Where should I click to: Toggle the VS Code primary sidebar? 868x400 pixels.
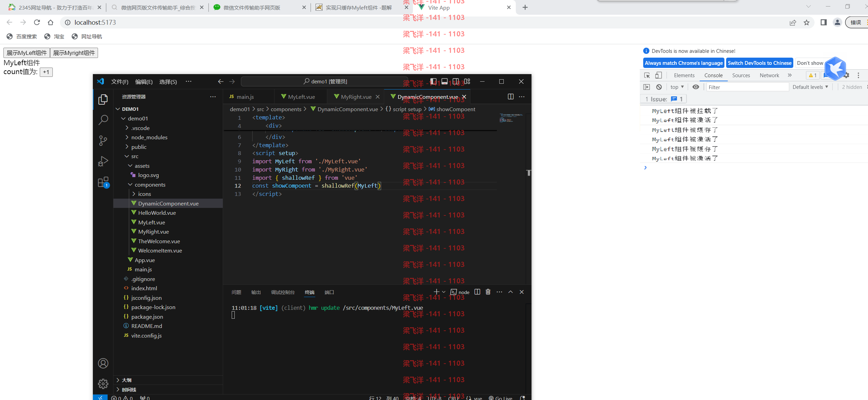pyautogui.click(x=433, y=81)
